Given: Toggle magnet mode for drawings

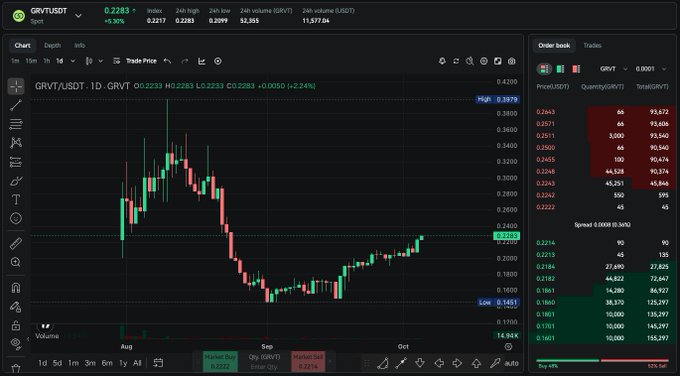Looking at the screenshot, I should point(16,288).
